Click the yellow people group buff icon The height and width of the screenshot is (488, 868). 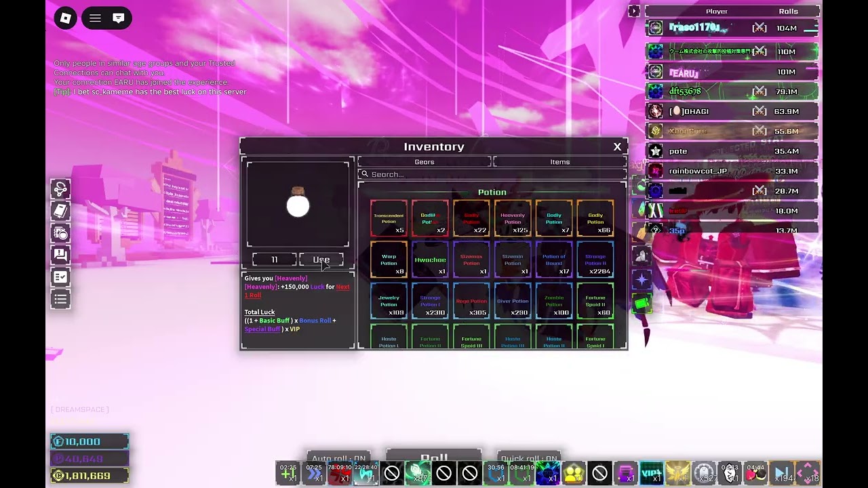coord(574,473)
